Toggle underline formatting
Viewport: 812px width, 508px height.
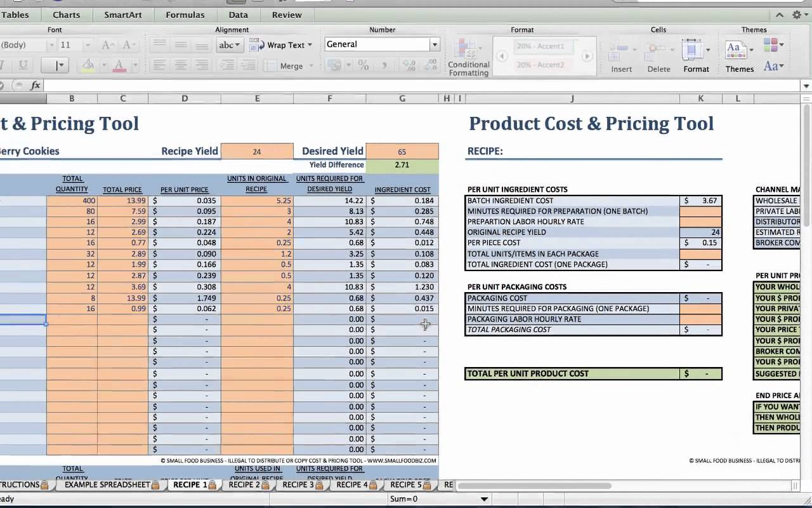coord(23,65)
